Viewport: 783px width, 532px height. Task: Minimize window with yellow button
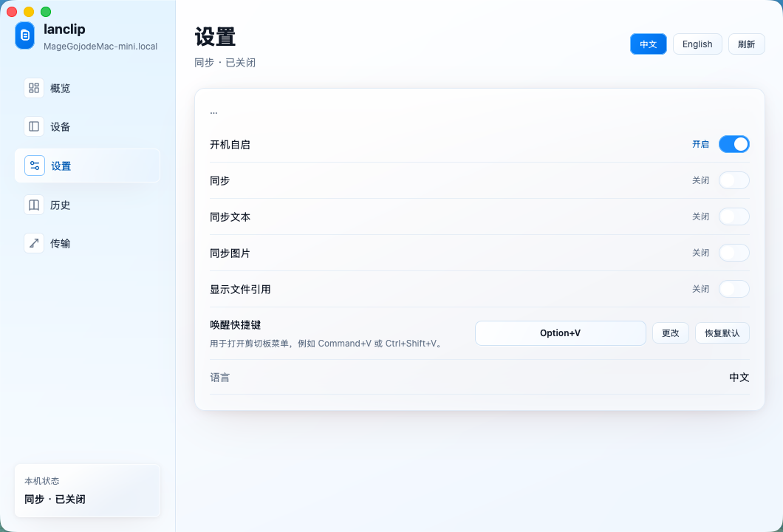[x=29, y=12]
